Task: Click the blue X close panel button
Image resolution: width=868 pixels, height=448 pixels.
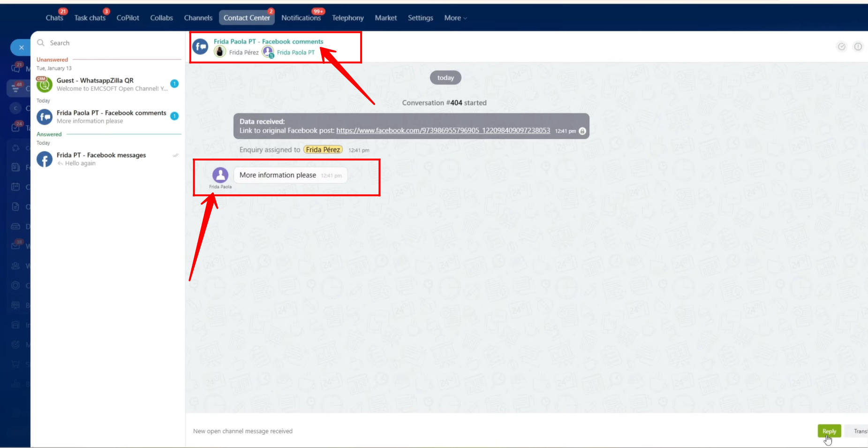Action: 21,47
